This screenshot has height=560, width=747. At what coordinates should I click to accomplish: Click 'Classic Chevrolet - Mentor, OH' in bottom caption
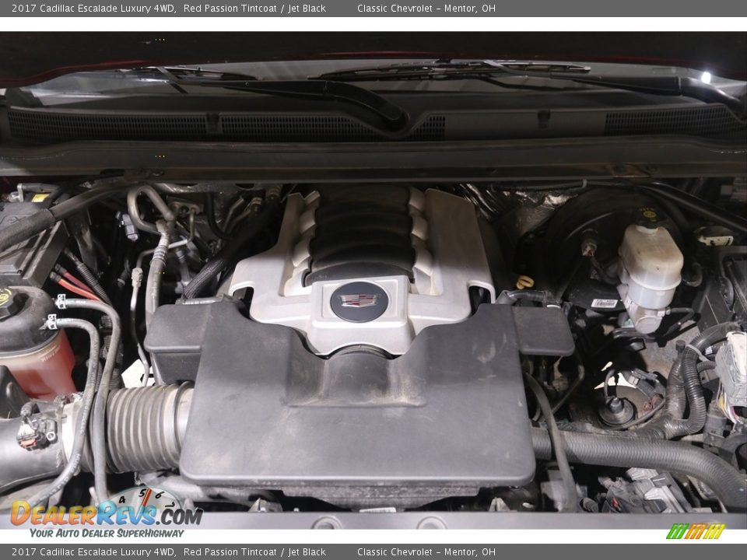pyautogui.click(x=426, y=552)
